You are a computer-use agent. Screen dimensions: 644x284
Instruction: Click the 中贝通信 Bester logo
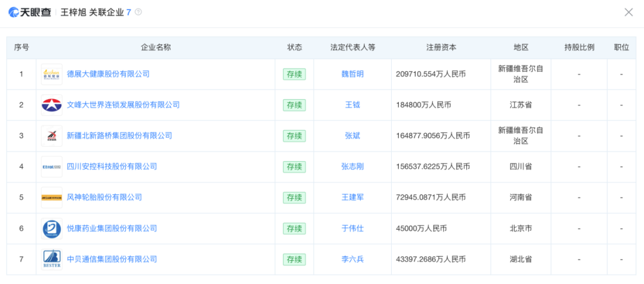pyautogui.click(x=52, y=260)
